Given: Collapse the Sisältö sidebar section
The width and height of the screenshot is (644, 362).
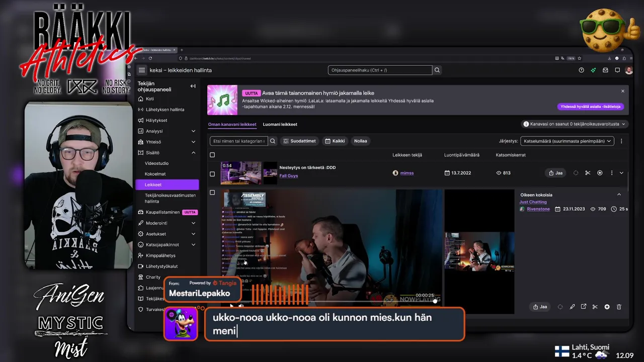Looking at the screenshot, I should 193,153.
